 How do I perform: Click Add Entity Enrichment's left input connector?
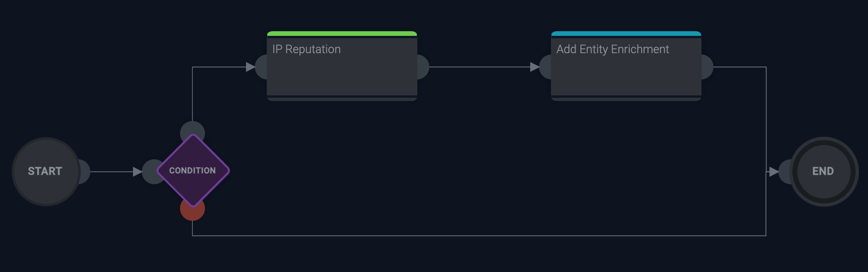point(545,67)
